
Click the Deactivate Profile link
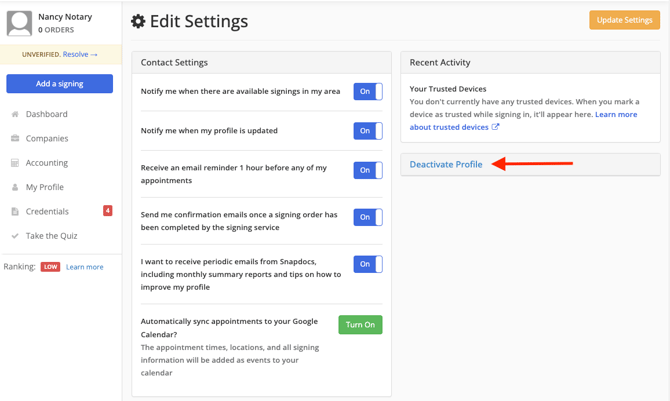point(446,165)
